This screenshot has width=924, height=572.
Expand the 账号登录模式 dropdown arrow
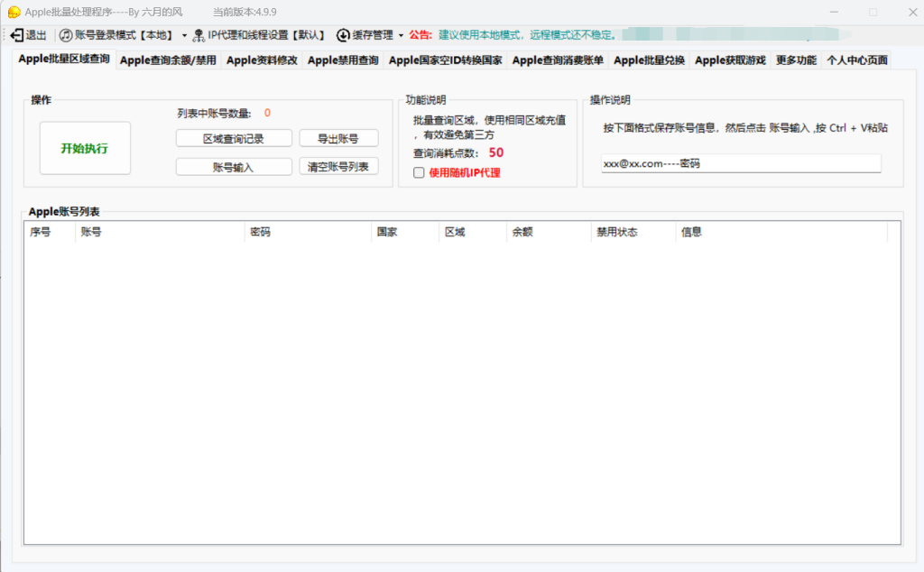point(184,35)
